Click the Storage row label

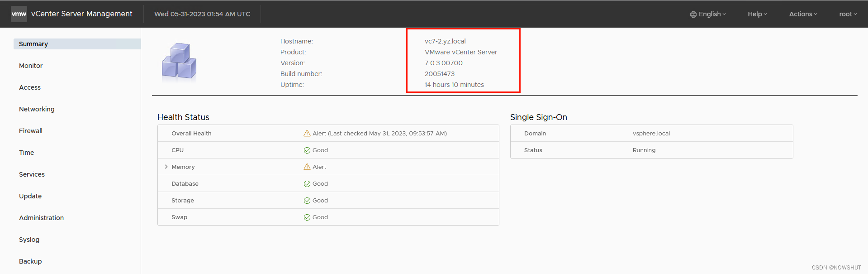coord(183,200)
